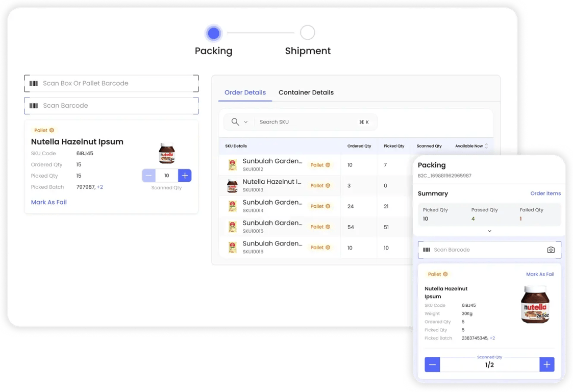Click ordered qty 54 in SKU10015 row
Viewport: 573px width, 392px height.
click(x=351, y=227)
